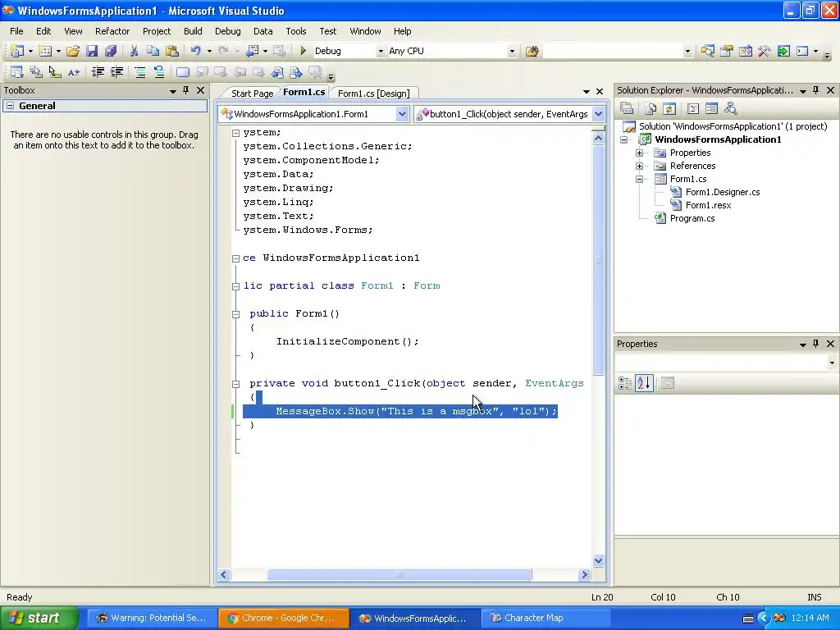Open the Warning: Potential Se... taskbar item
840x630 pixels.
[x=152, y=618]
